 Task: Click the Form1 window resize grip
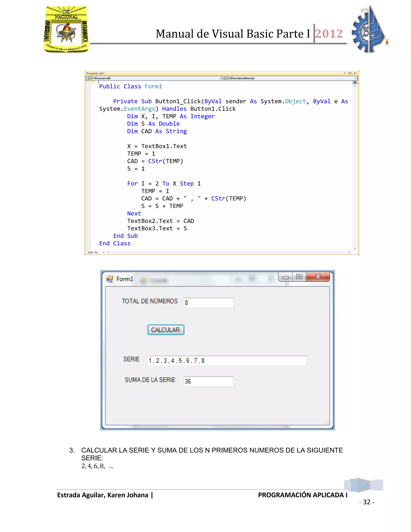pyautogui.click(x=327, y=422)
